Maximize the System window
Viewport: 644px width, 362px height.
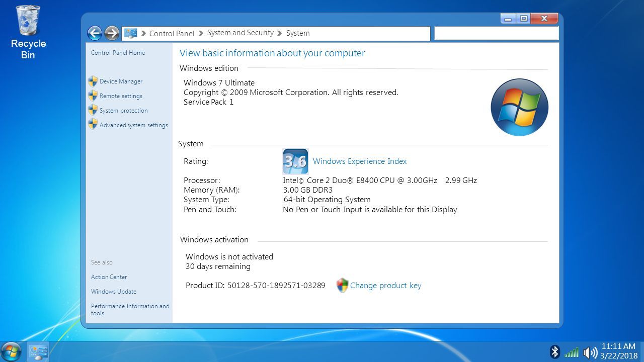523,19
